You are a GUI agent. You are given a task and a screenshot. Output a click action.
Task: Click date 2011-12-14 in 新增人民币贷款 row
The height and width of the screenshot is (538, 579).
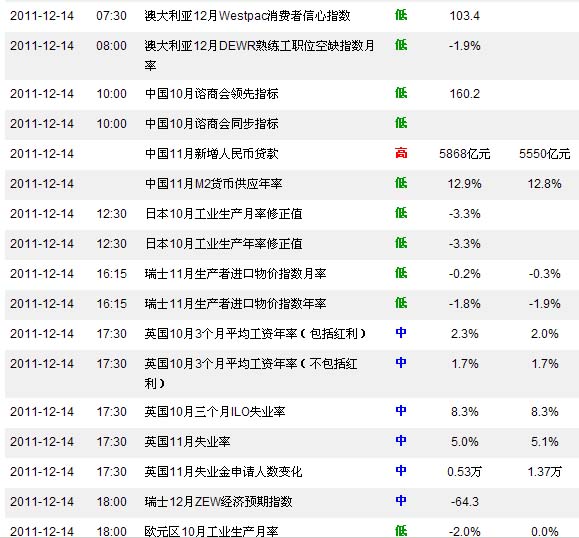[x=42, y=154]
